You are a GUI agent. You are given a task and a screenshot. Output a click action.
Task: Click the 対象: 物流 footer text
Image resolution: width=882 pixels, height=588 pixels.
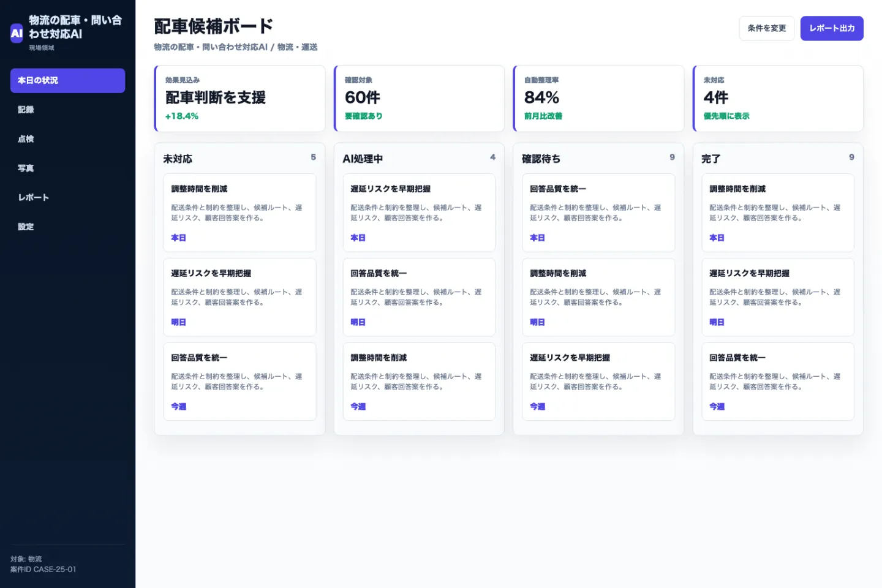click(26, 559)
